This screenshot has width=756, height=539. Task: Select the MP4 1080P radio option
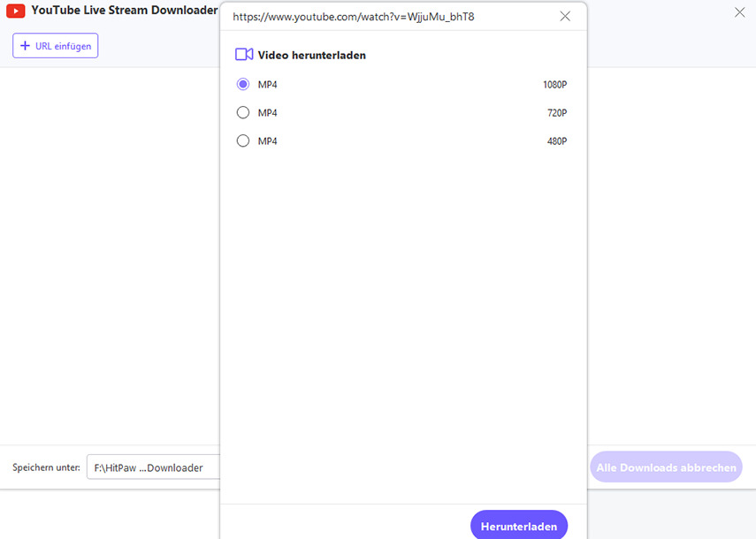click(243, 84)
